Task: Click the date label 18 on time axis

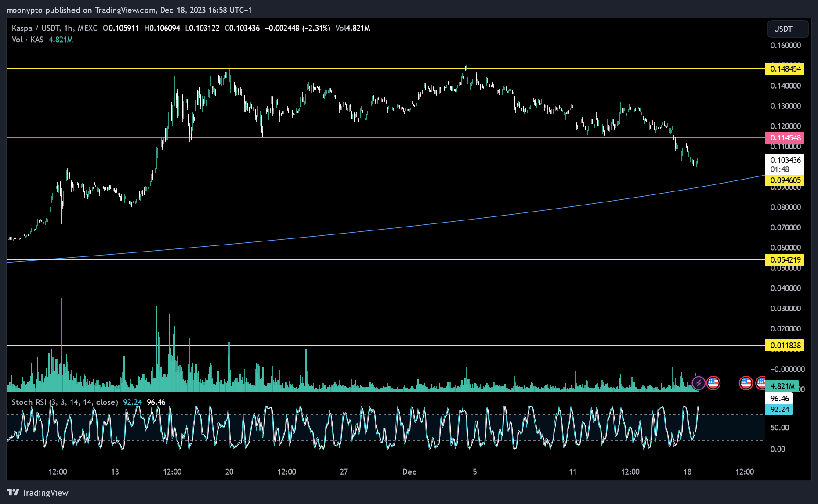Action: coord(688,472)
